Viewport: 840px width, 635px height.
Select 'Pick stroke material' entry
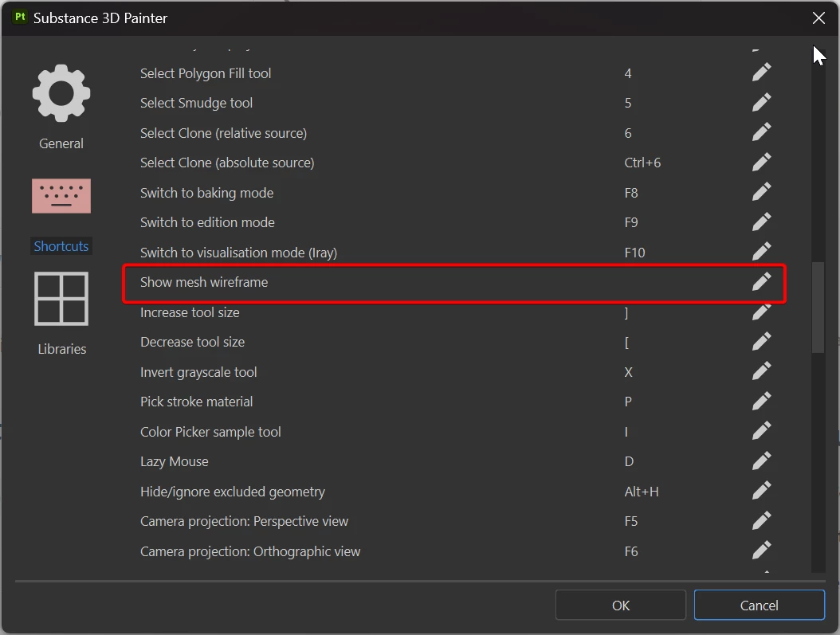(196, 402)
